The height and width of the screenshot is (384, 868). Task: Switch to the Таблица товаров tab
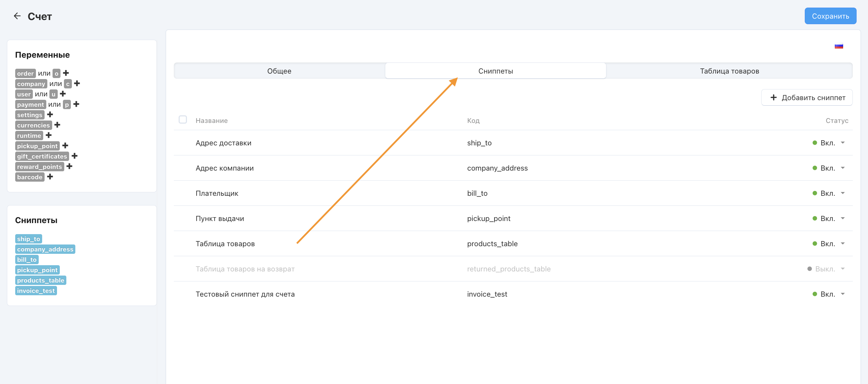pyautogui.click(x=729, y=71)
